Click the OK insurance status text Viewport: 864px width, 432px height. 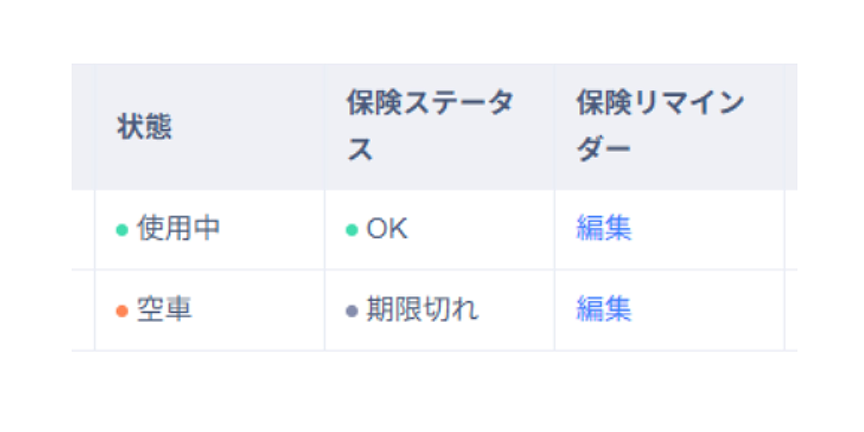click(x=387, y=229)
